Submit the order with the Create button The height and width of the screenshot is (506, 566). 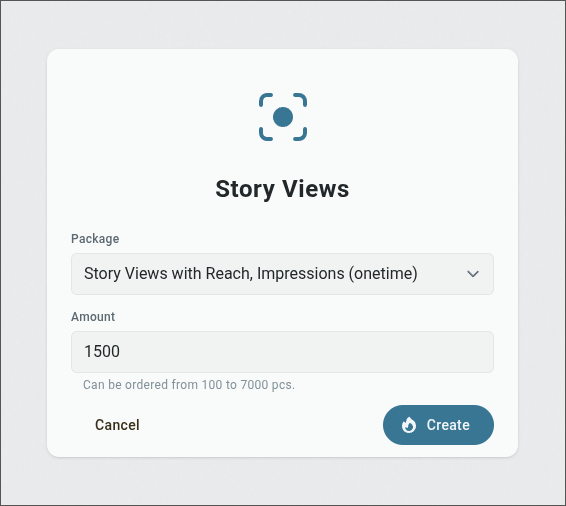coord(438,425)
